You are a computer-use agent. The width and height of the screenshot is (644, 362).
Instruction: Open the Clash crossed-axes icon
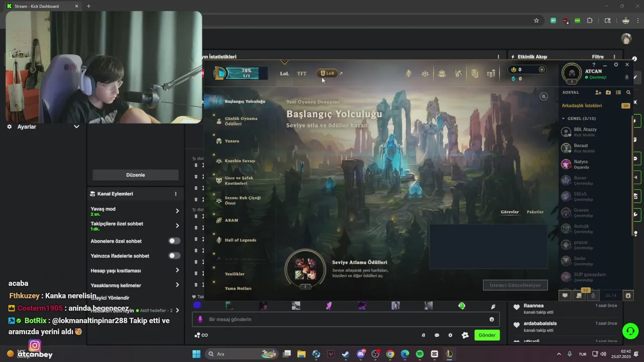click(x=458, y=74)
